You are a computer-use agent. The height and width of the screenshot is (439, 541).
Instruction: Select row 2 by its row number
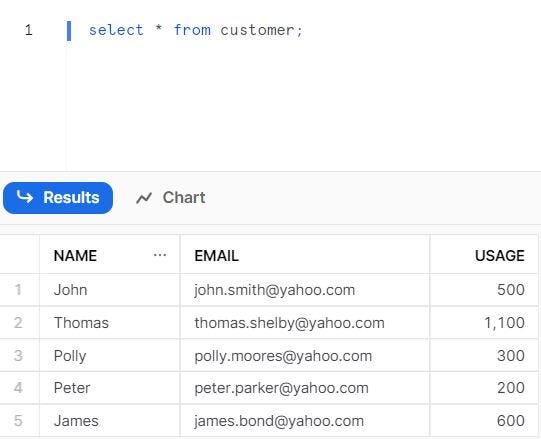18,323
